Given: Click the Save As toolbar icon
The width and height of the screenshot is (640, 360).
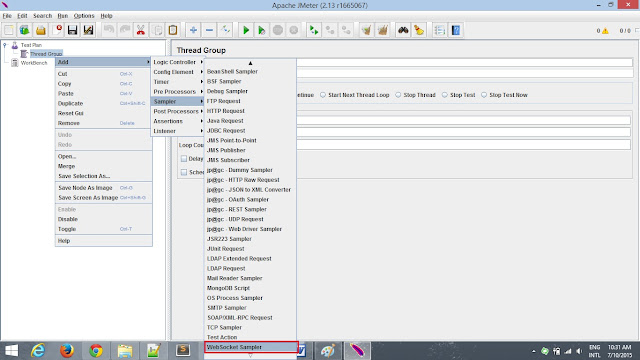Looking at the screenshot, I should click(89, 30).
